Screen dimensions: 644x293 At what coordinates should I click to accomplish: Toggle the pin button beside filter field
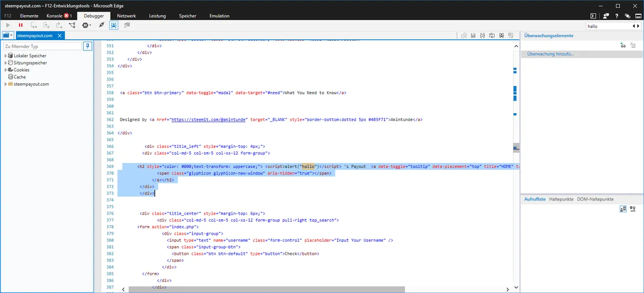[x=88, y=46]
